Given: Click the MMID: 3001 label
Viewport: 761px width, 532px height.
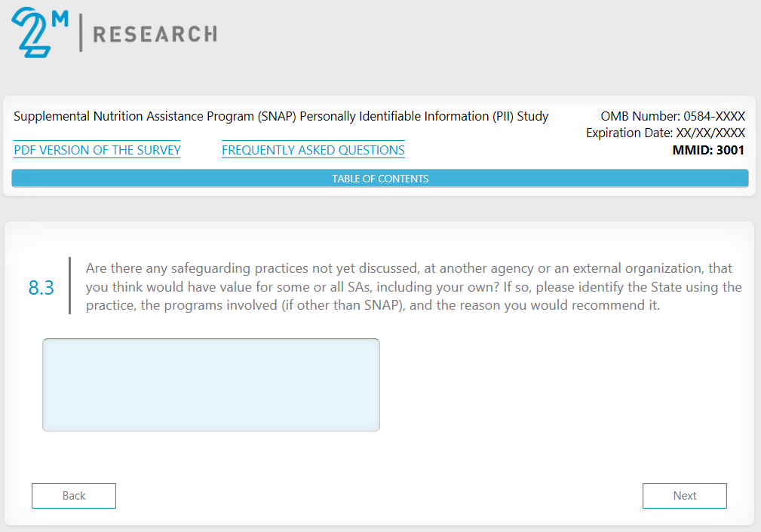Looking at the screenshot, I should (708, 150).
